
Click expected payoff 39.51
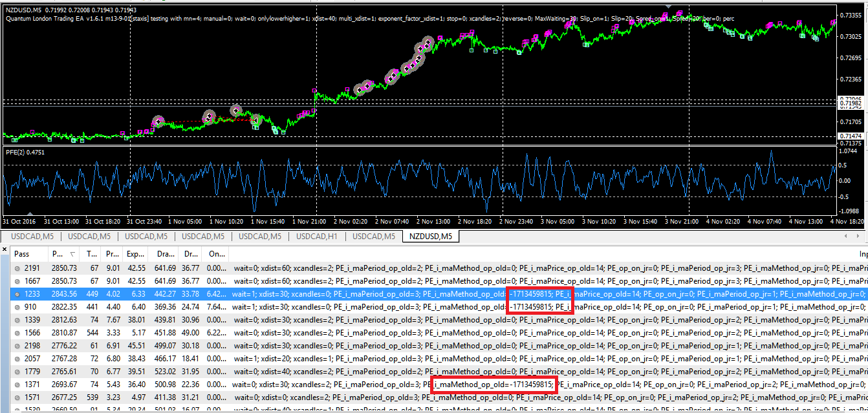point(136,372)
